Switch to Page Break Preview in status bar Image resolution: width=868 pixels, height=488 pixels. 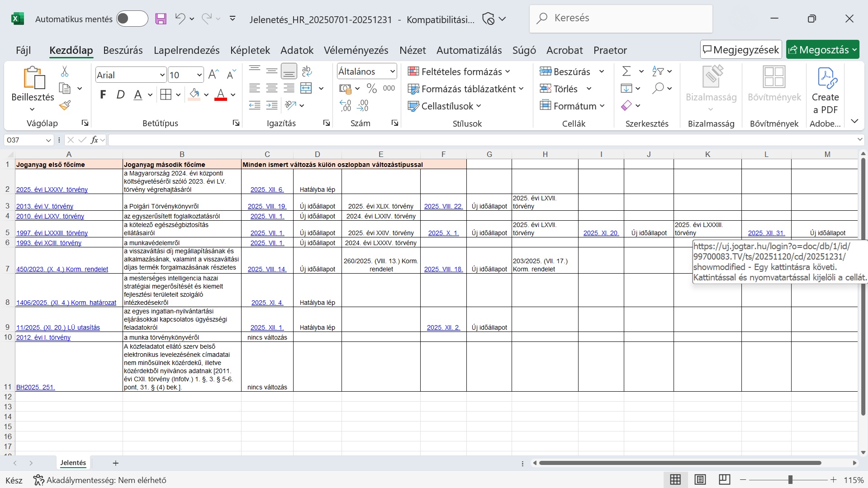point(724,480)
